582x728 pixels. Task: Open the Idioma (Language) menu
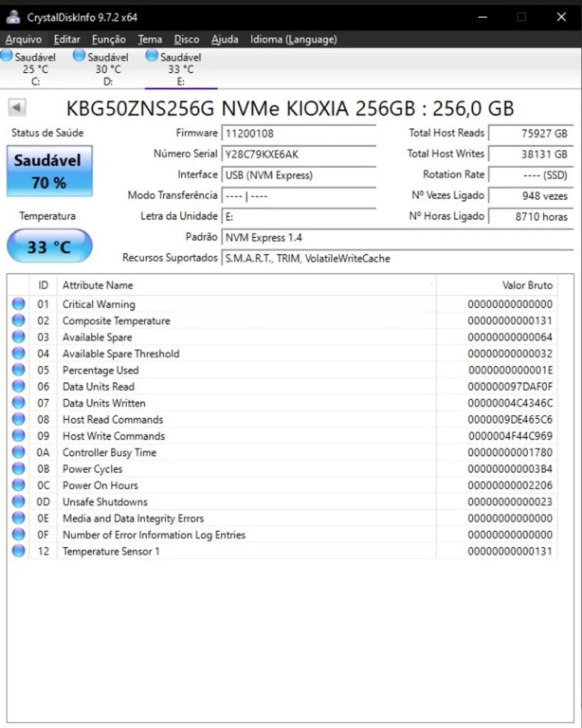coord(293,39)
